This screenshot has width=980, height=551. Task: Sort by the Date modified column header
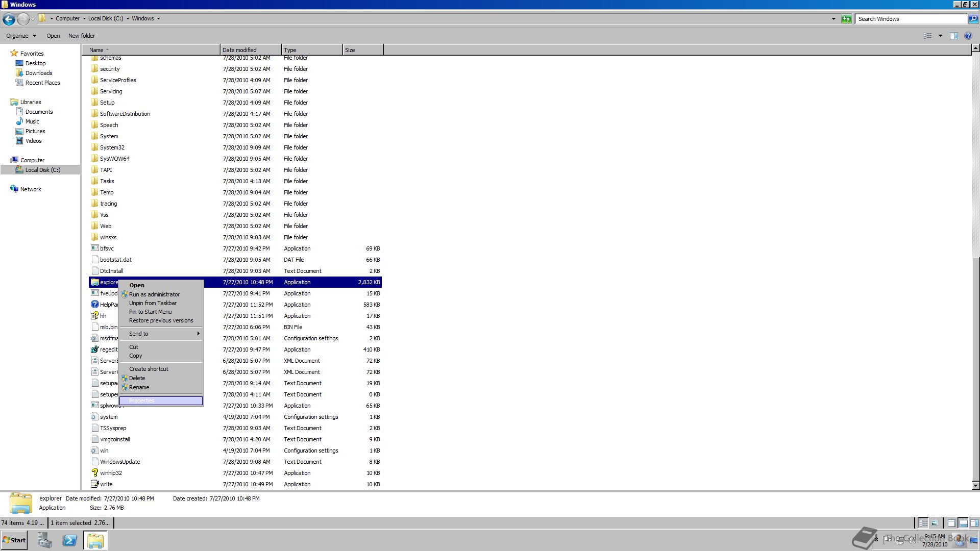pos(251,50)
